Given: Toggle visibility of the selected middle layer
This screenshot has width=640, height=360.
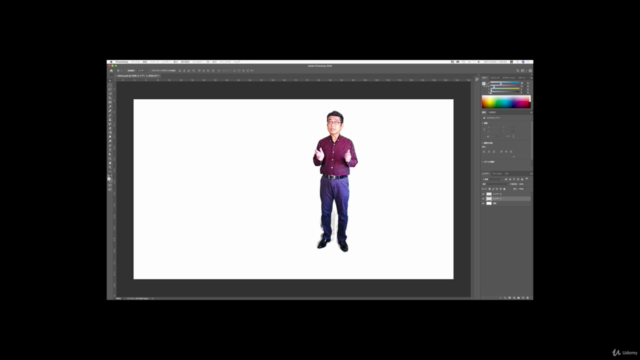Looking at the screenshot, I should [484, 198].
